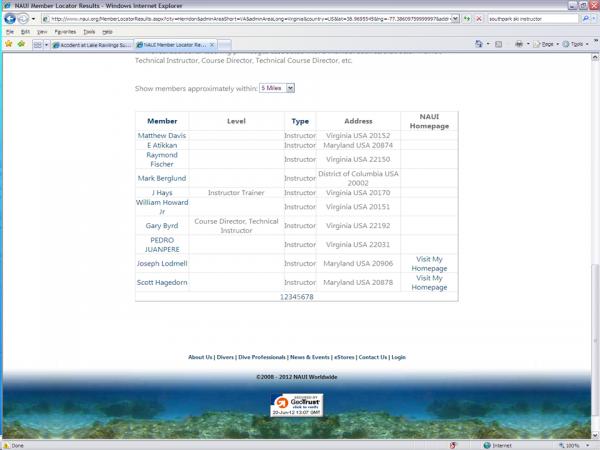Close the NAUI Member Locator tab
Image resolution: width=600 pixels, height=450 pixels.
[212, 45]
